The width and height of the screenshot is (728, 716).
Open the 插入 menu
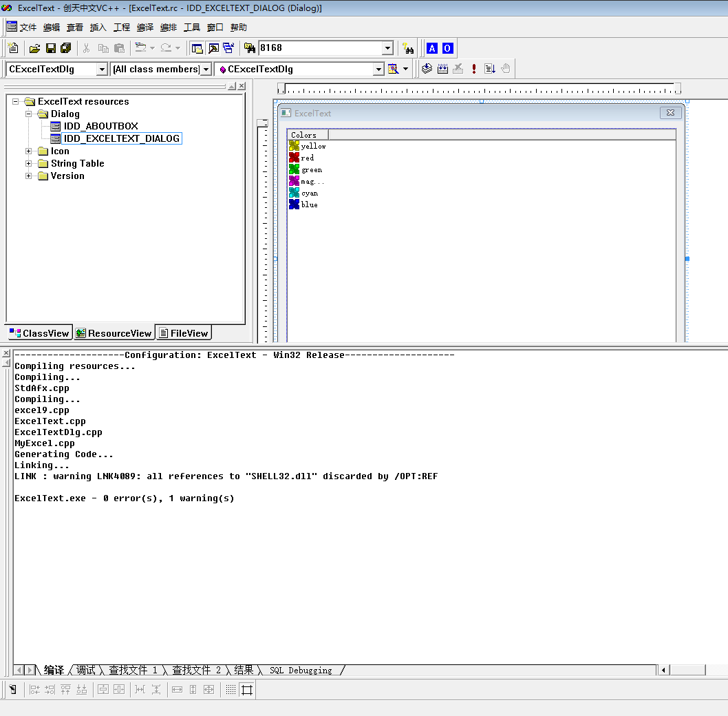coord(98,28)
